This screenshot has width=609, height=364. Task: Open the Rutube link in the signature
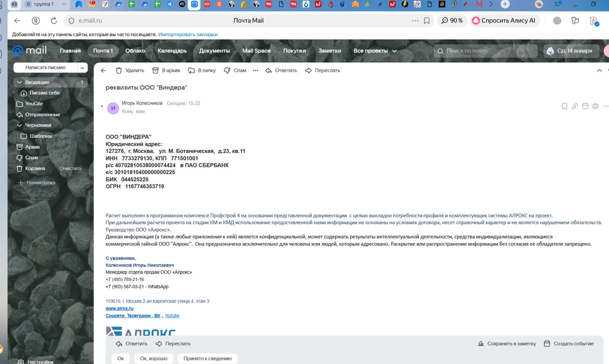point(172,315)
